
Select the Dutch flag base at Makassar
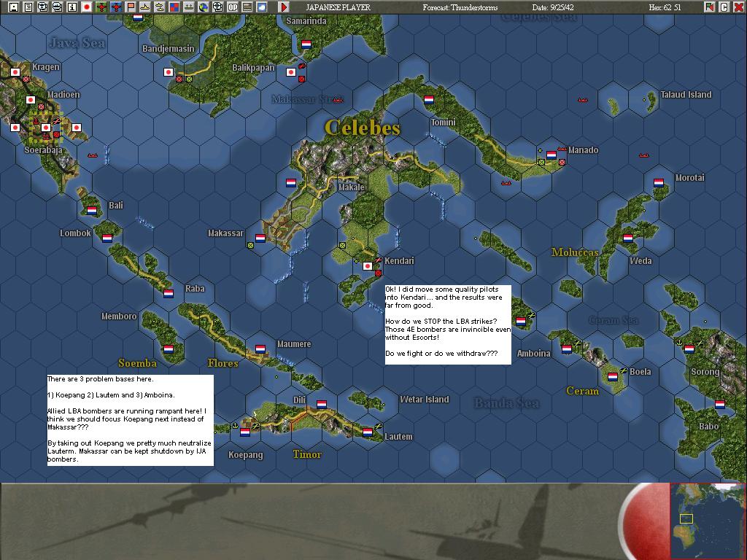tap(260, 238)
